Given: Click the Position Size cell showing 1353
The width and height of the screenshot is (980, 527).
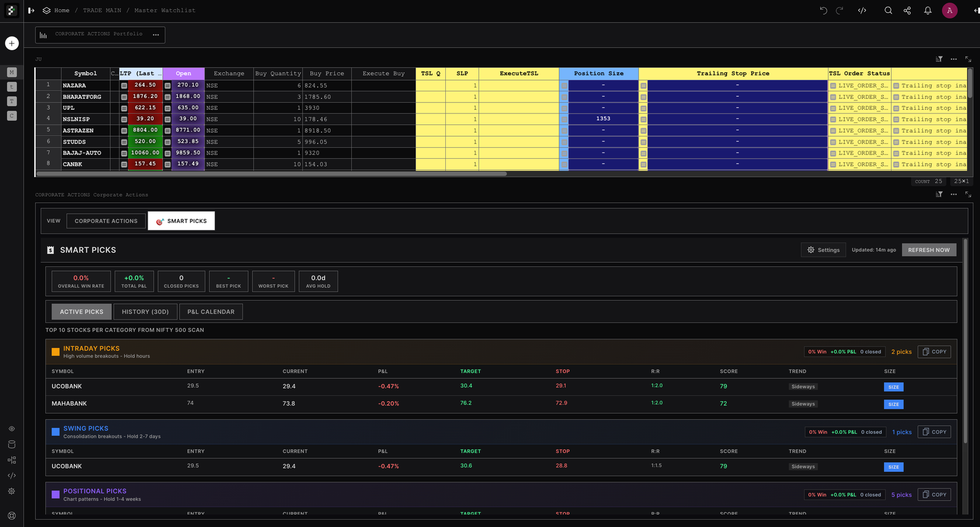Looking at the screenshot, I should point(603,119).
